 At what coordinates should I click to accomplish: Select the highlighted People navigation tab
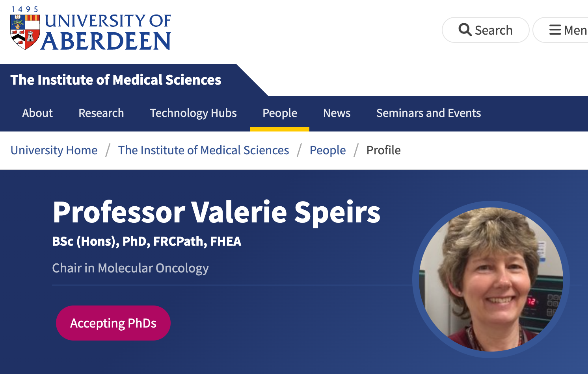tap(280, 113)
